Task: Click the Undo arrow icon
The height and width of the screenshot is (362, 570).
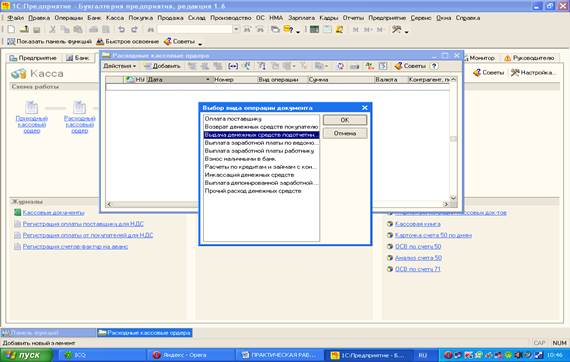Action: pos(121,29)
